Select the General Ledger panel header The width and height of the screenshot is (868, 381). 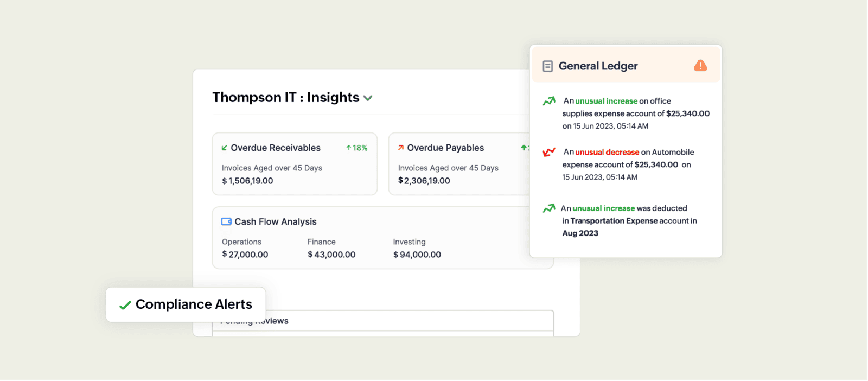[x=626, y=65]
